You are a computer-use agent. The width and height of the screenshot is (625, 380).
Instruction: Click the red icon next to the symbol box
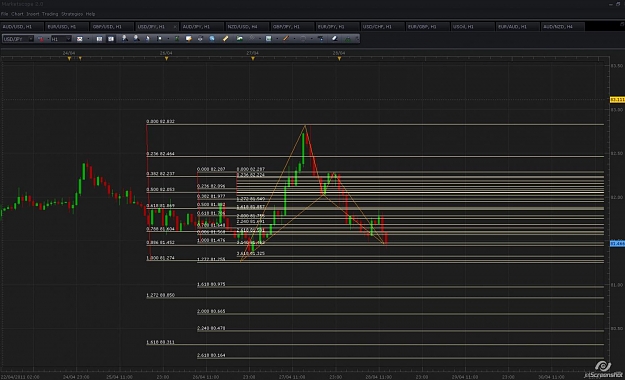[41, 39]
